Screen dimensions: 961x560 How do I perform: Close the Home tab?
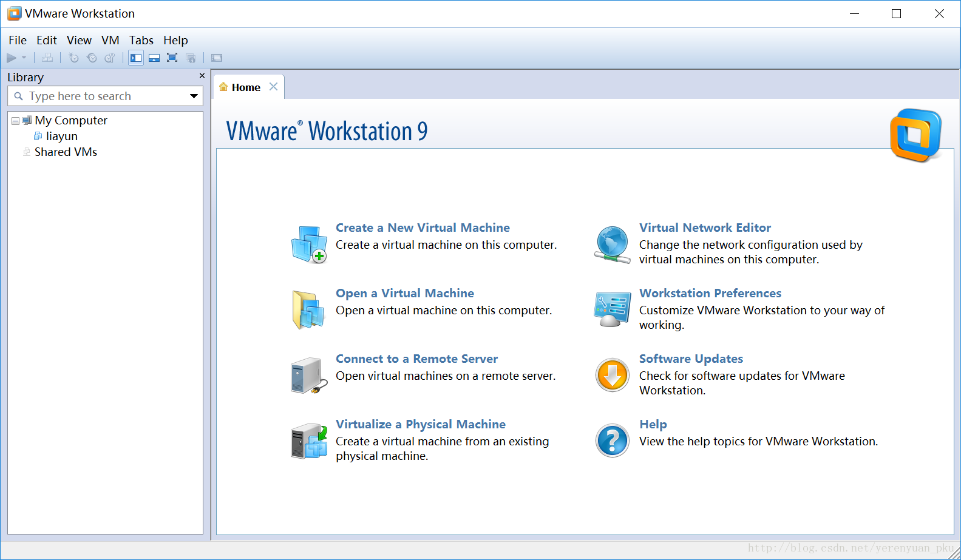pyautogui.click(x=274, y=87)
